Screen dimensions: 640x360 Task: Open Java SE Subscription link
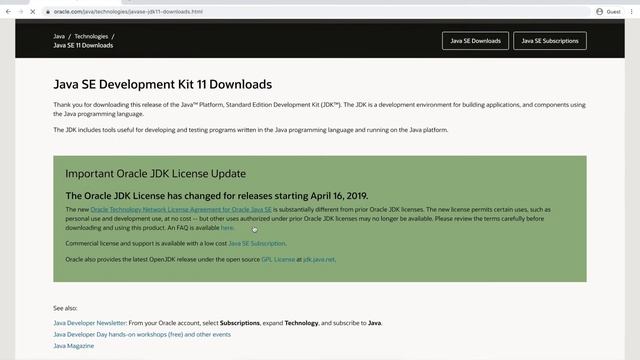tap(257, 243)
